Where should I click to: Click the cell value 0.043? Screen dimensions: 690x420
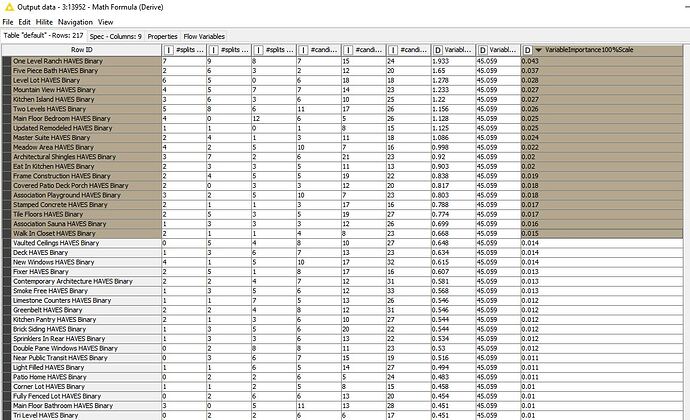530,61
